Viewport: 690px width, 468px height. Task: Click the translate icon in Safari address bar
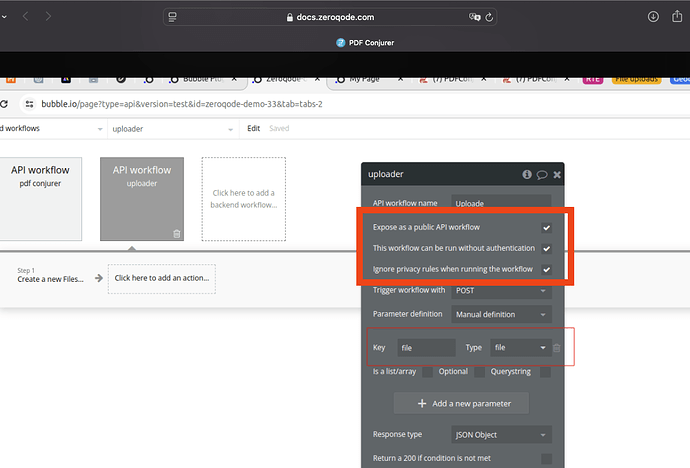pyautogui.click(x=475, y=17)
